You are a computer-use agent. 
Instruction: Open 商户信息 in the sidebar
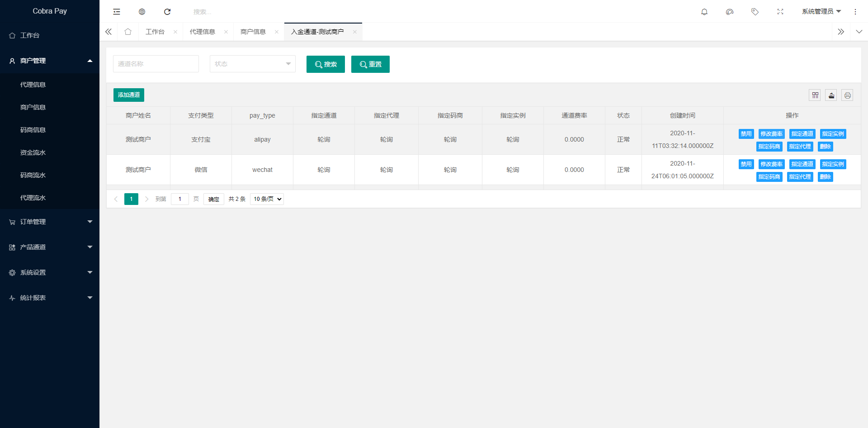(x=50, y=107)
